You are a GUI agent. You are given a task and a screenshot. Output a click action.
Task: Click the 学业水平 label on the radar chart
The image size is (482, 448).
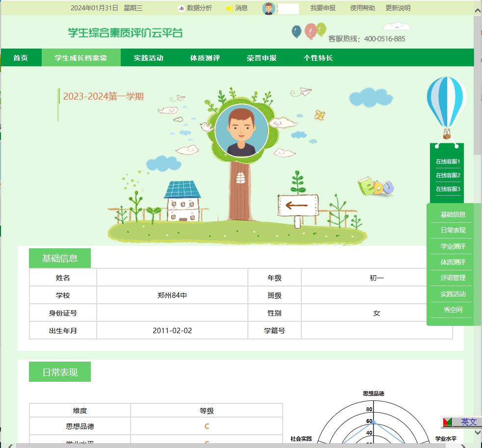pyautogui.click(x=446, y=439)
